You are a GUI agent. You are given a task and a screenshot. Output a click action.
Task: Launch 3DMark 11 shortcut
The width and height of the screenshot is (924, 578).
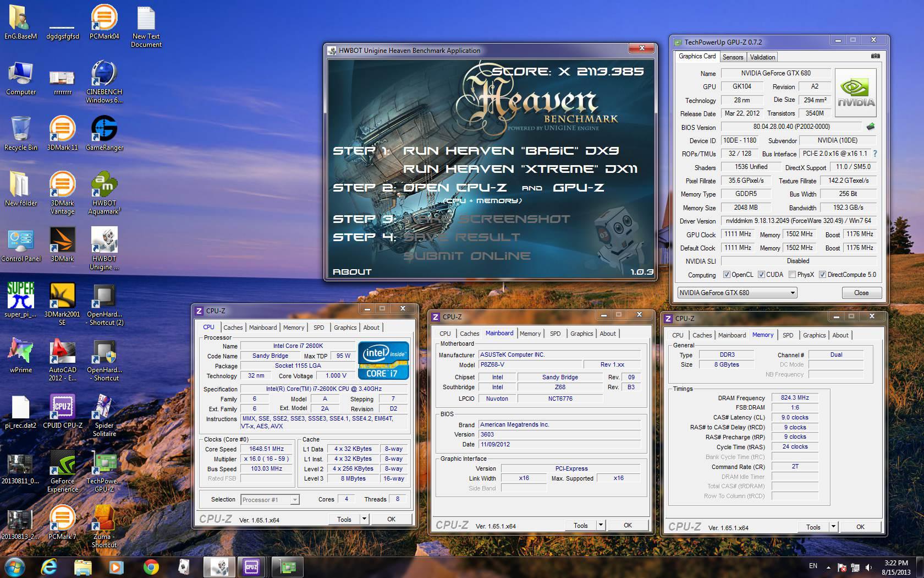62,134
